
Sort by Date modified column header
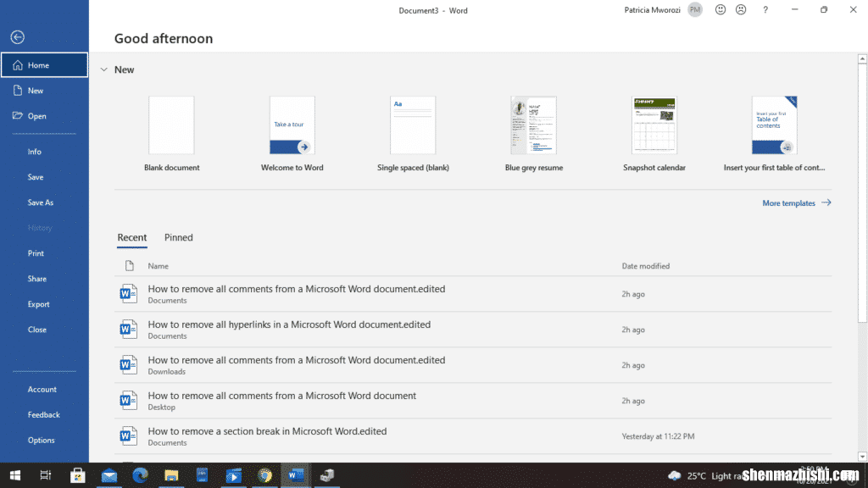point(645,266)
